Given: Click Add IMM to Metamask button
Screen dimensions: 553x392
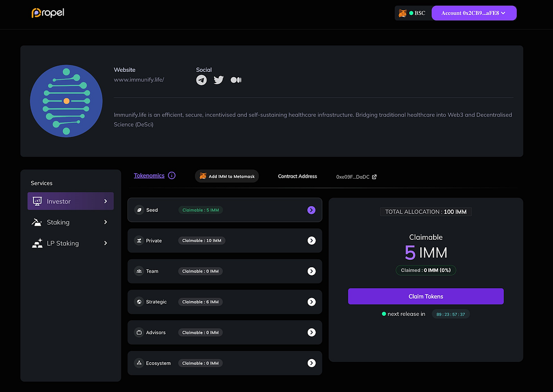Looking at the screenshot, I should tap(227, 176).
